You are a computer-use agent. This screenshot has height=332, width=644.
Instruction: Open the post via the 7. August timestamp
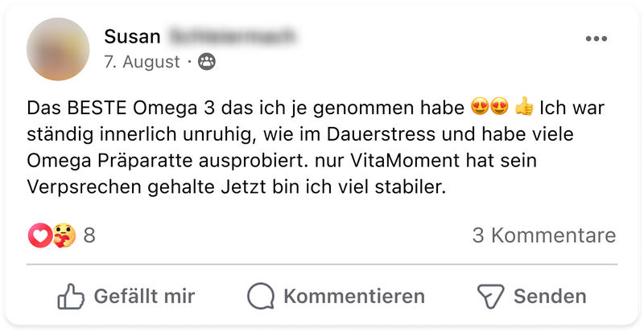point(142,62)
